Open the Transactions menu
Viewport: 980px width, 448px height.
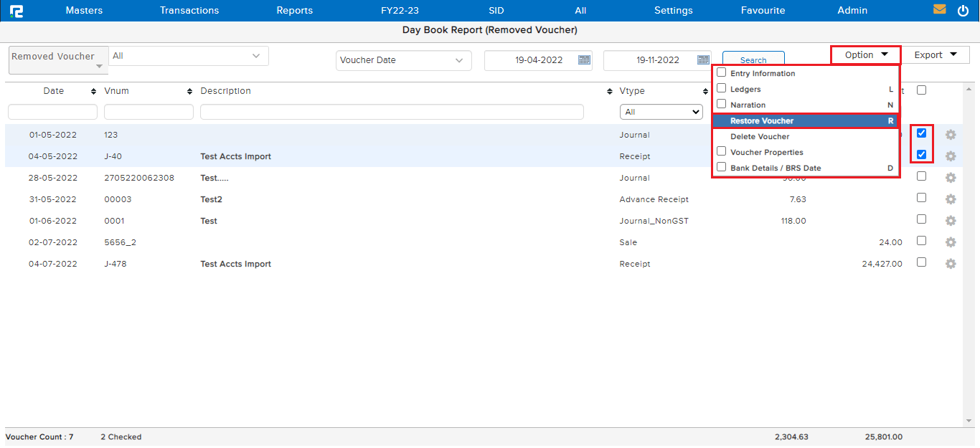pyautogui.click(x=189, y=11)
